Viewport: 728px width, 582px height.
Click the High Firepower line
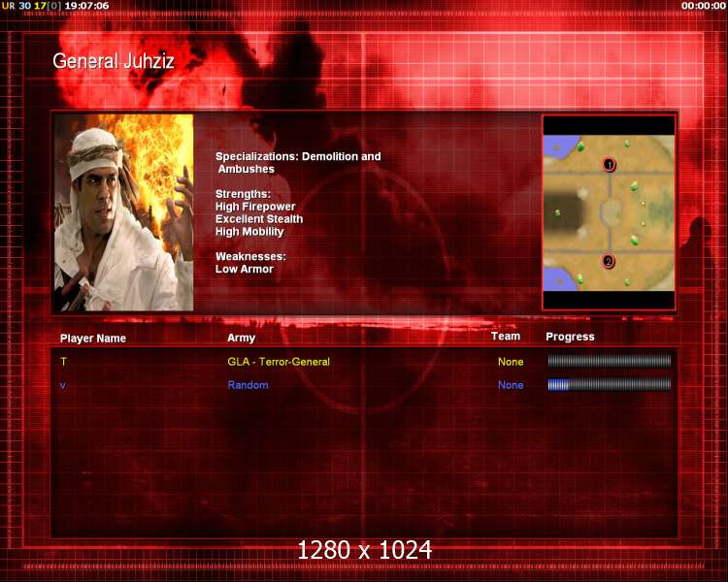pos(255,207)
